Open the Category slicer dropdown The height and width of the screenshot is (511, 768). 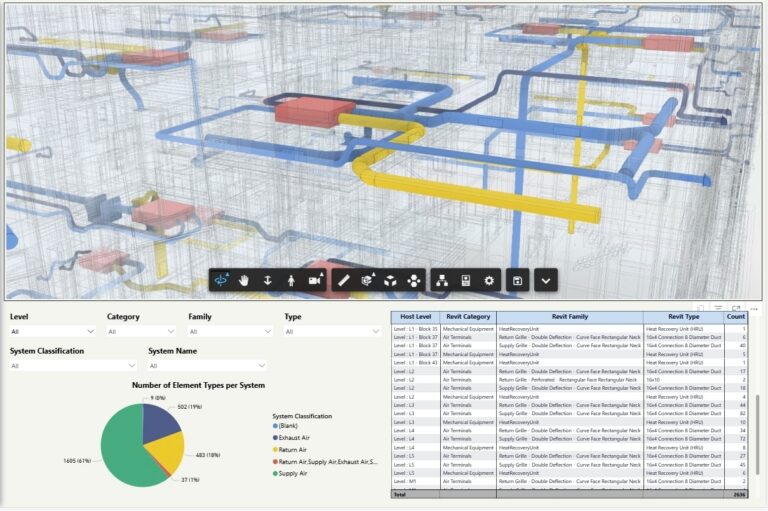tap(141, 332)
